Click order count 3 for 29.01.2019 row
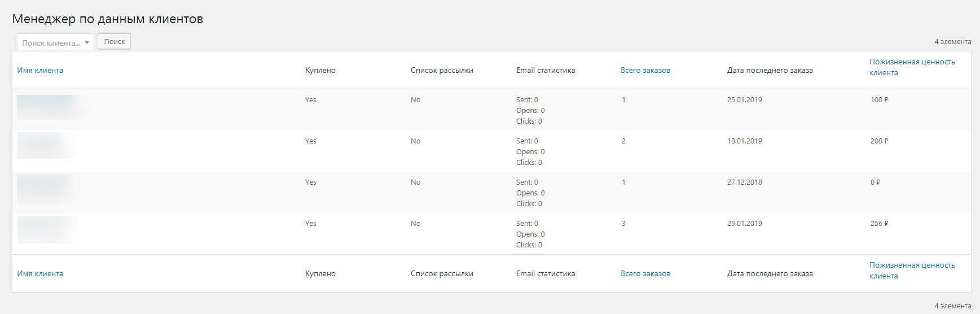Viewport: 980px width, 314px height. pos(623,224)
